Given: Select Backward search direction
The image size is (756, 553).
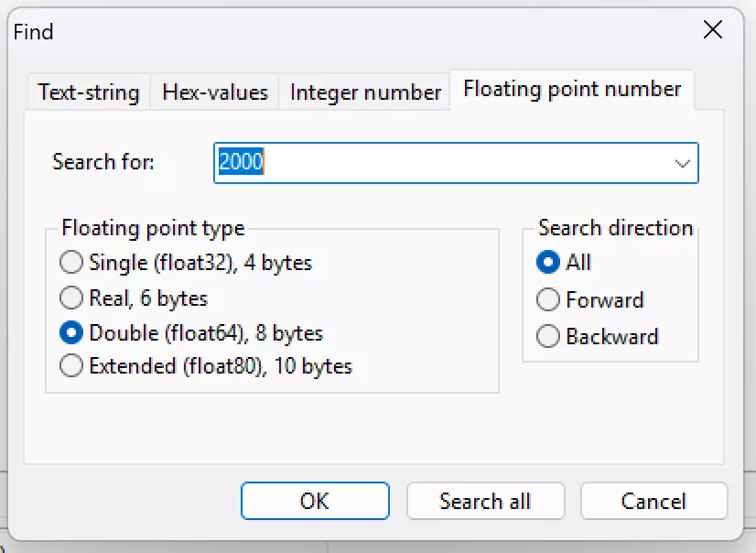Looking at the screenshot, I should [548, 336].
